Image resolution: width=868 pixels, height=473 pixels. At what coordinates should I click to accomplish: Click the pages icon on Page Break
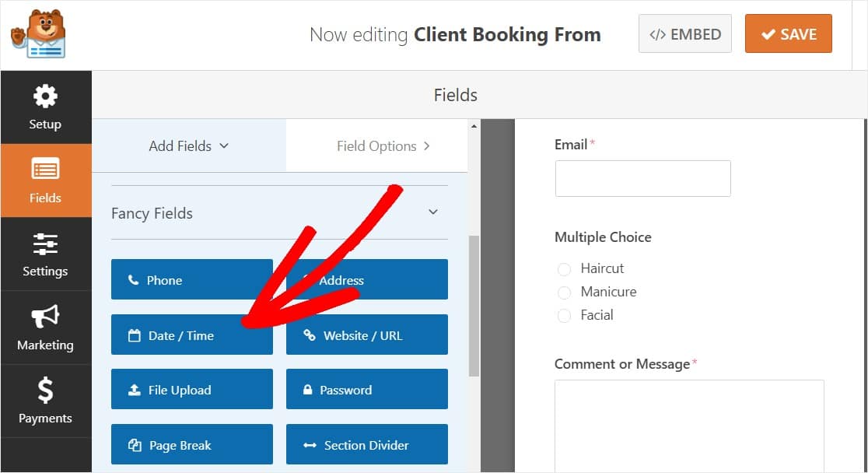click(x=135, y=445)
